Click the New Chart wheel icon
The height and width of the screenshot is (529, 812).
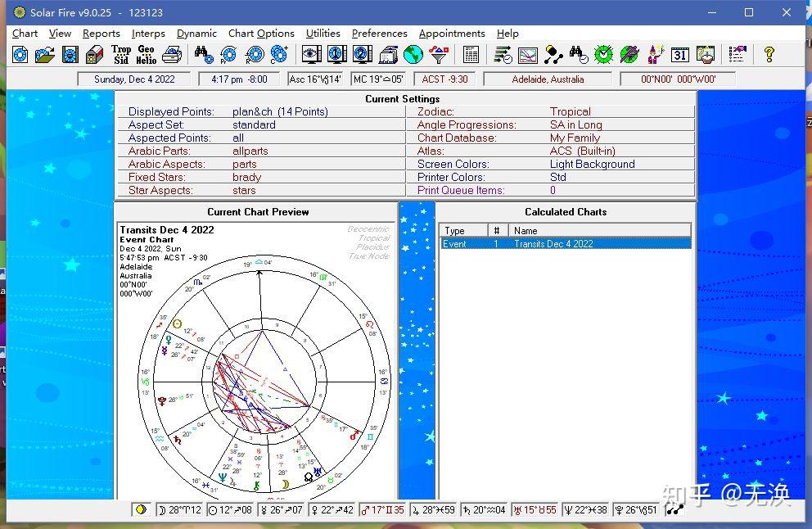[x=20, y=54]
